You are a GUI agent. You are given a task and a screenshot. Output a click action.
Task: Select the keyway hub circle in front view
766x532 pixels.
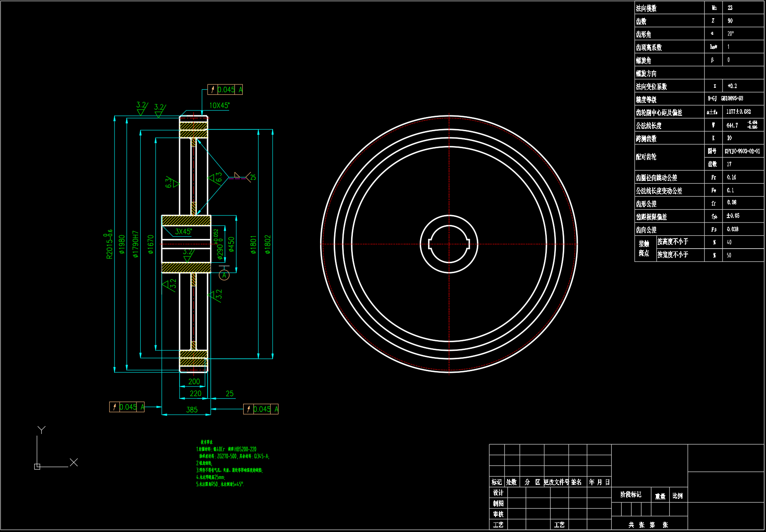(x=449, y=244)
